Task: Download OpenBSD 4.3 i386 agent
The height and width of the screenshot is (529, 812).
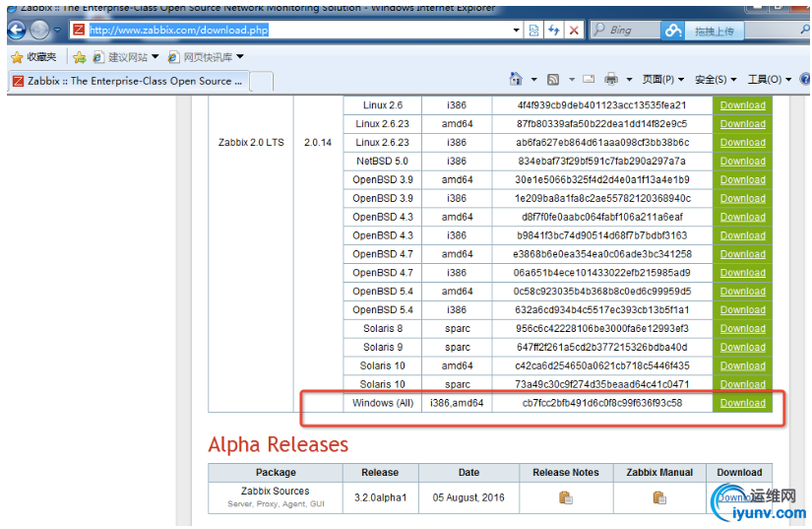Action: [742, 235]
